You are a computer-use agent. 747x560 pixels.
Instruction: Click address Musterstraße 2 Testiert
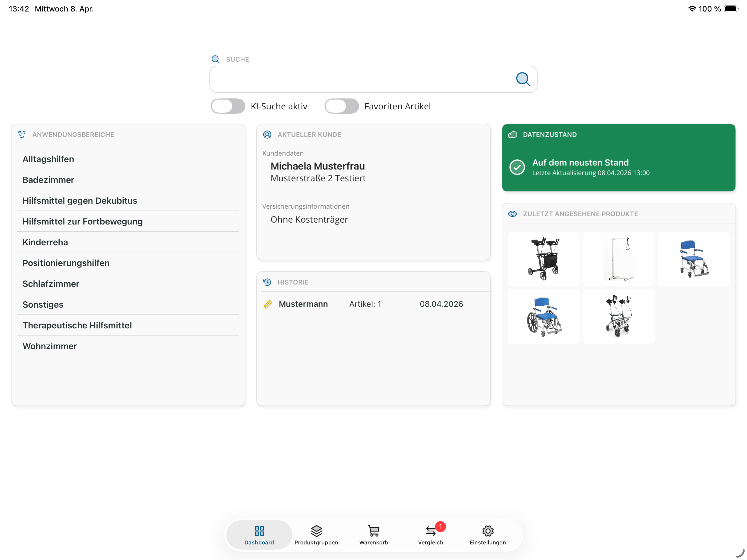(318, 178)
